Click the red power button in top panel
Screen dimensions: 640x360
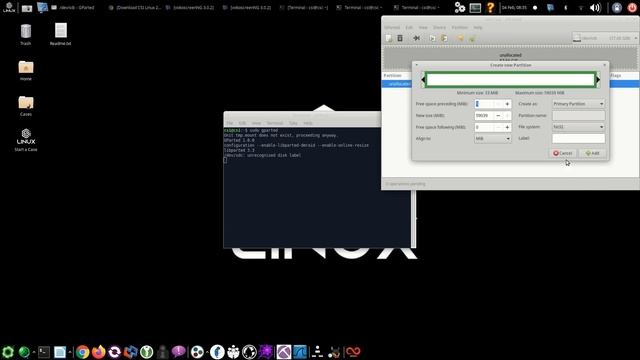tap(632, 7)
